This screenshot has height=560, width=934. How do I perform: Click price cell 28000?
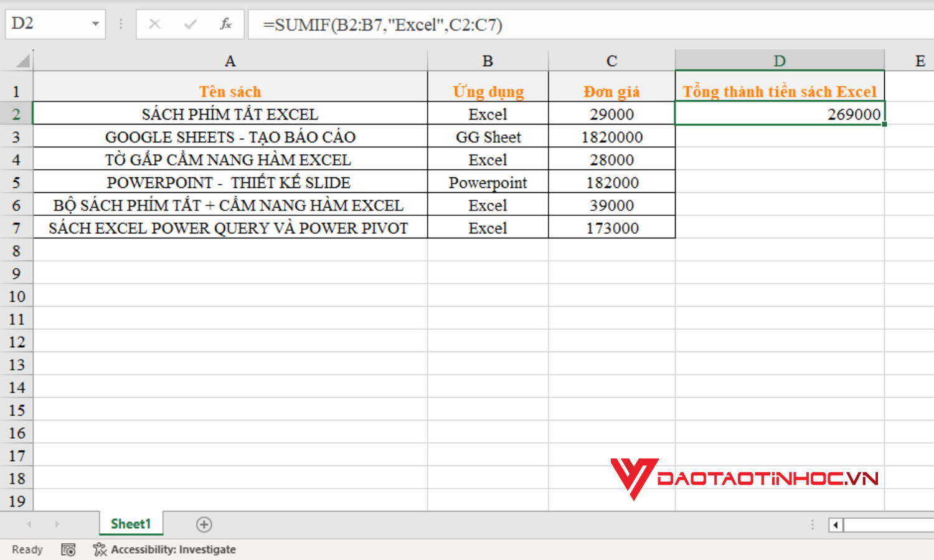612,159
